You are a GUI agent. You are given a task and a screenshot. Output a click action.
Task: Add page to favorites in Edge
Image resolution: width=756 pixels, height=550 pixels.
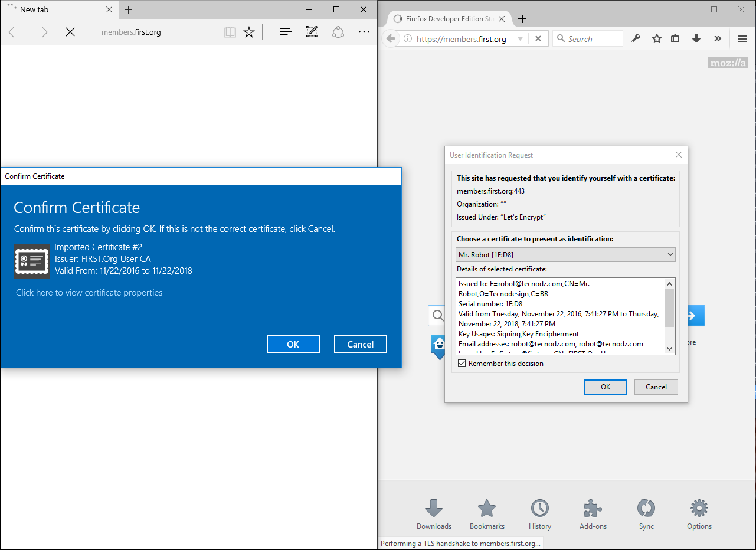click(x=249, y=32)
